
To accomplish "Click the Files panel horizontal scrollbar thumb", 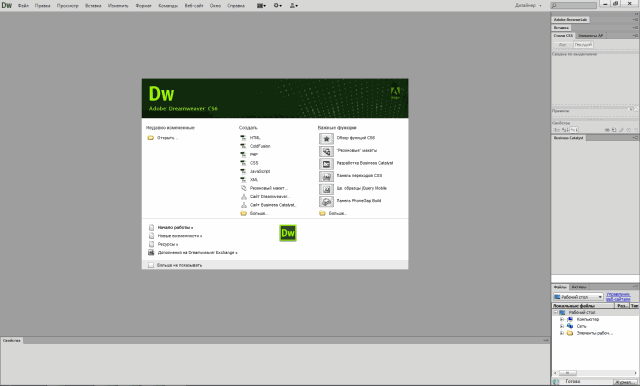I will point(568,373).
